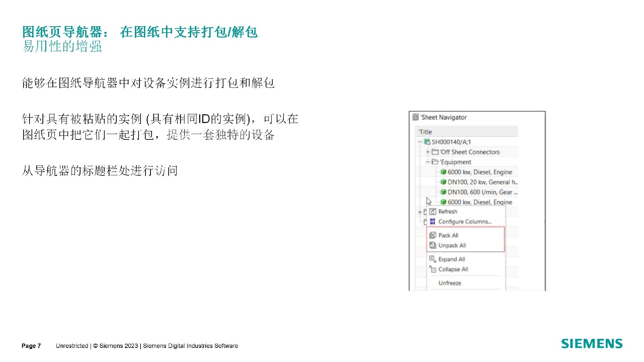Image resolution: width=644 pixels, height=362 pixels.
Task: Expand the Off Sheet Connectors node
Action: tap(428, 152)
